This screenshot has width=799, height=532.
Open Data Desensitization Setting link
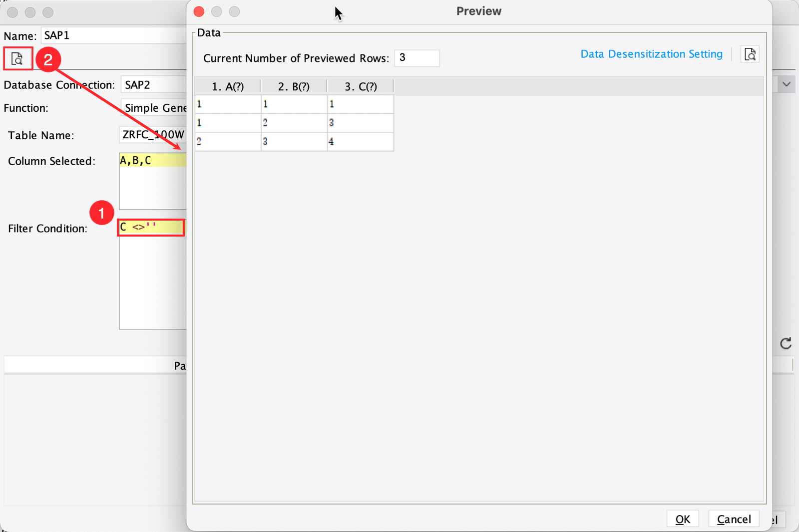tap(651, 54)
